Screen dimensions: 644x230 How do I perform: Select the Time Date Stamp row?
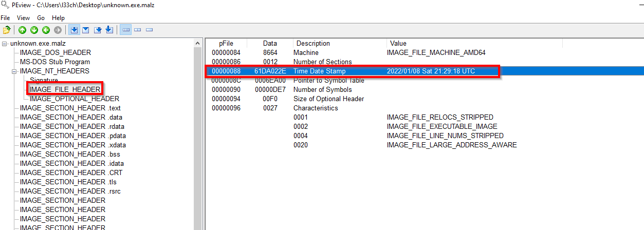(424, 71)
